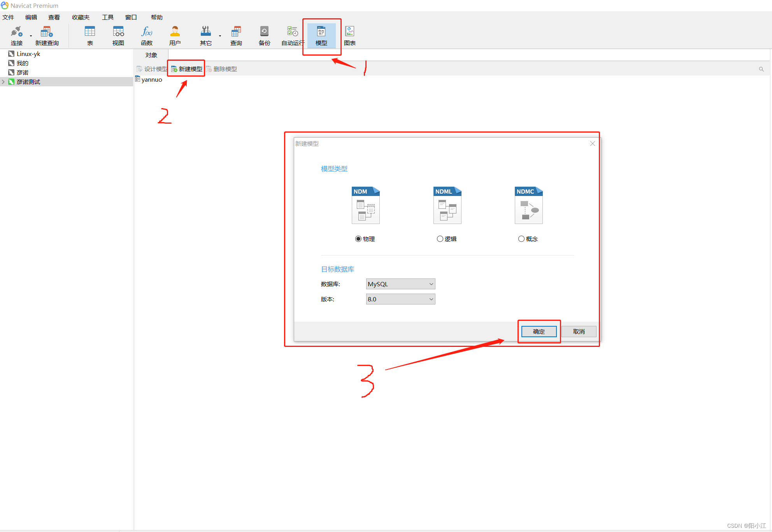Open the 工具 tools menu
The image size is (772, 532).
(107, 17)
